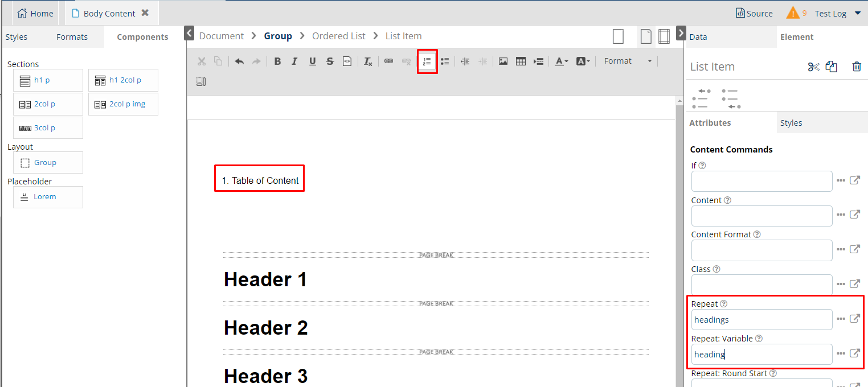Viewport: 868px width, 387px height.
Task: Toggle strikethrough formatting
Action: [330, 61]
